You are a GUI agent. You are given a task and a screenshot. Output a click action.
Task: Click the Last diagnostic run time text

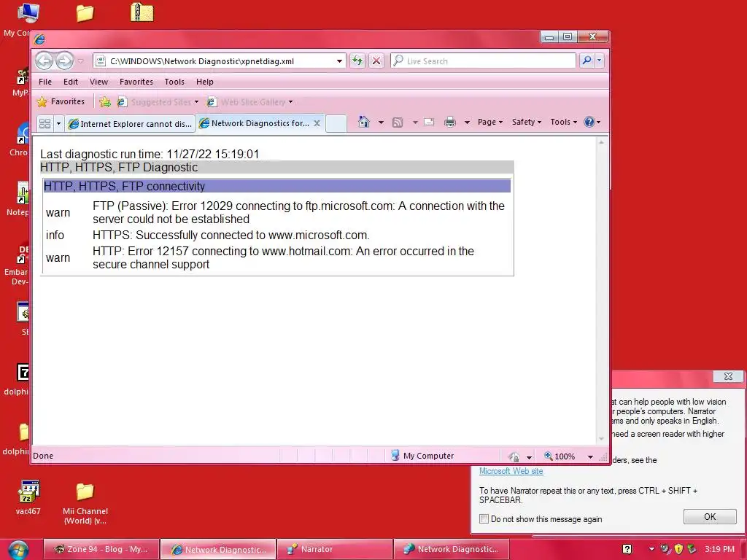click(150, 154)
